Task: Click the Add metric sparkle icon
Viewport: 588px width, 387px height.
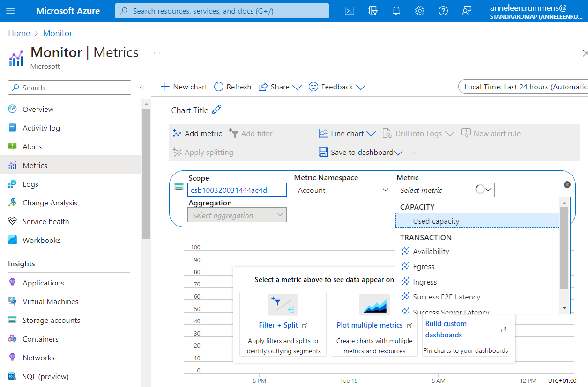Action: point(177,133)
